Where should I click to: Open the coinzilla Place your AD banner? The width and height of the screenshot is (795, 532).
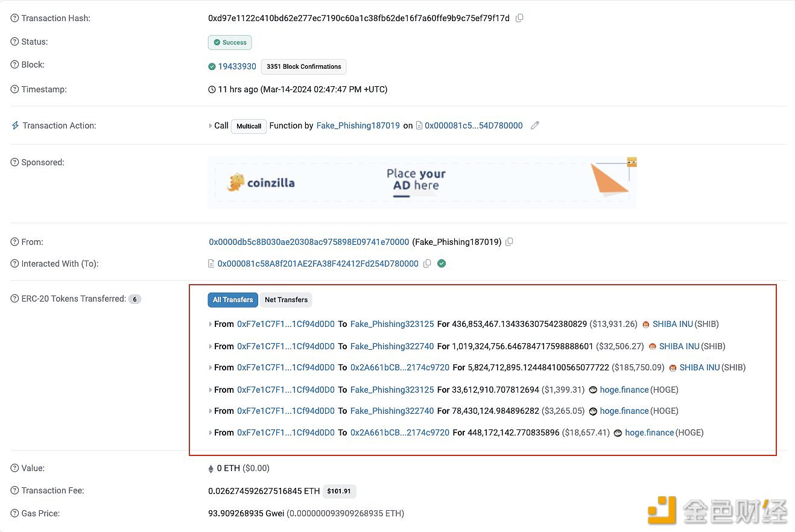coord(422,182)
